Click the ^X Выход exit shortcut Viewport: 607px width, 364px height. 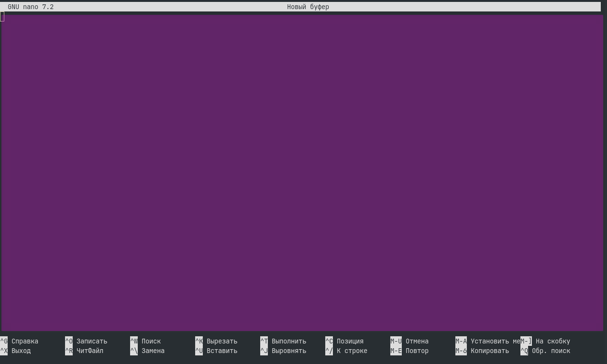pyautogui.click(x=15, y=351)
